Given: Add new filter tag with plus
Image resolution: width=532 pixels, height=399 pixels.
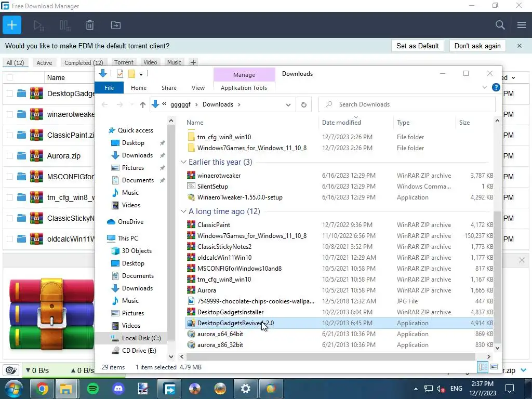Looking at the screenshot, I should coord(193,62).
